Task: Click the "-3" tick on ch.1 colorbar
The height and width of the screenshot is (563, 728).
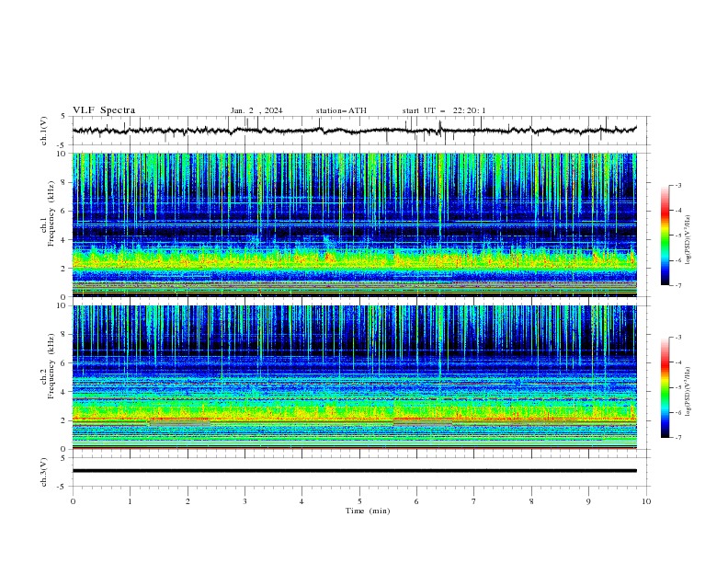Action: 677,185
